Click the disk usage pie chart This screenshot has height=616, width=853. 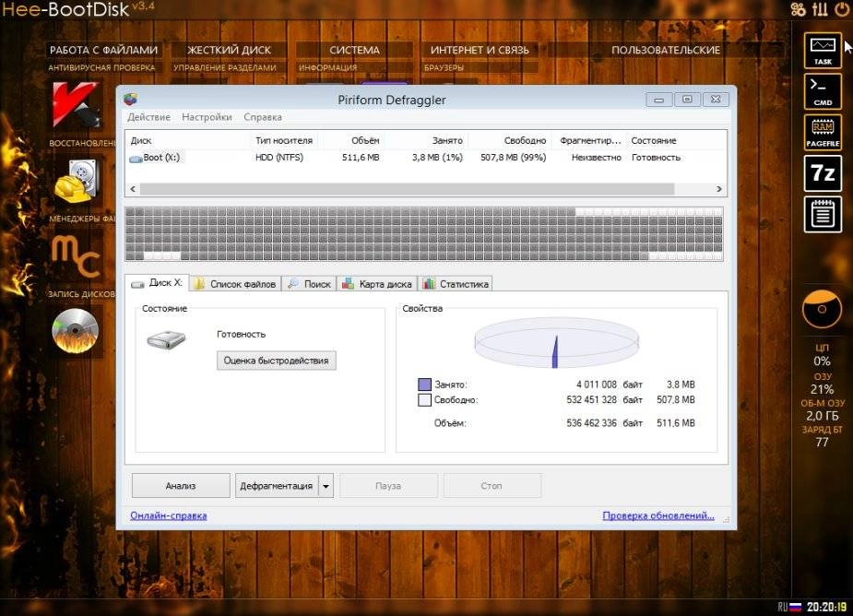[x=556, y=343]
